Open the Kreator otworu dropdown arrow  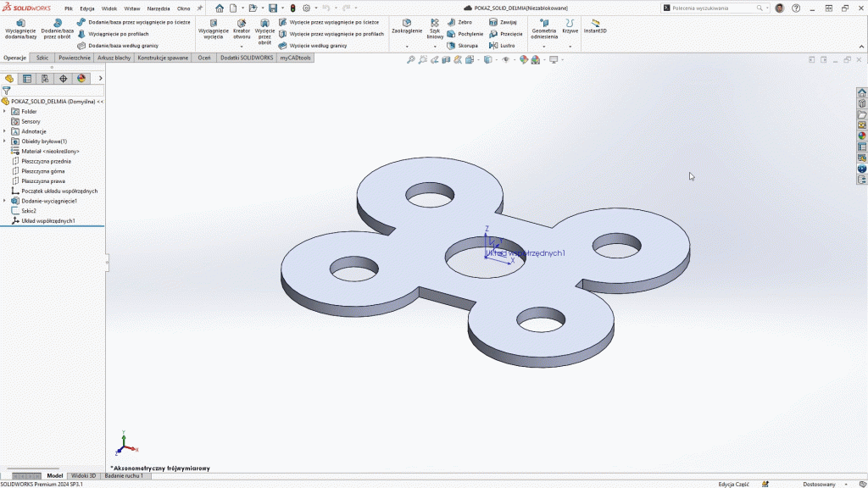coord(242,47)
